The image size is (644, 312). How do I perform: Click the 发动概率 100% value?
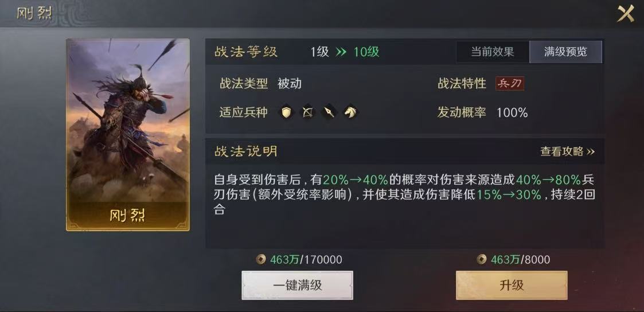coord(512,112)
